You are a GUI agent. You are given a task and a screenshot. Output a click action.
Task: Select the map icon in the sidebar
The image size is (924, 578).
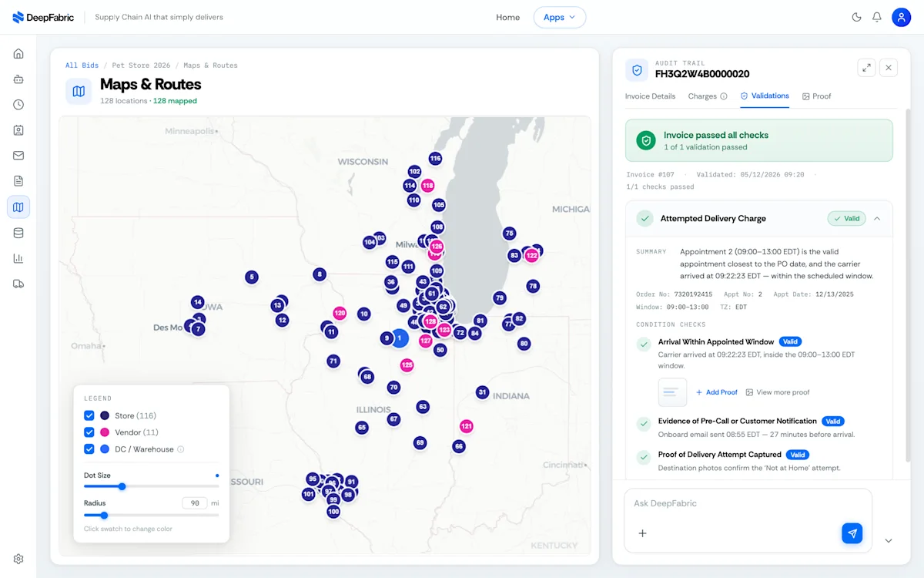(18, 207)
